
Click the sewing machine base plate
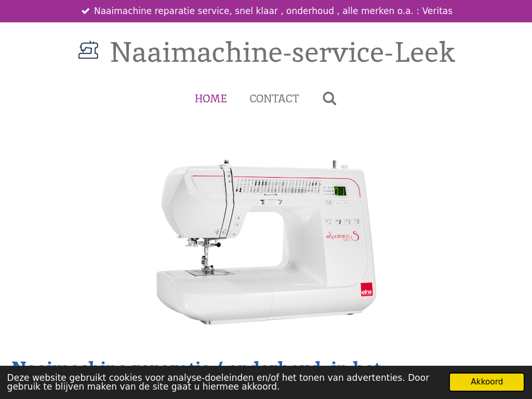click(214, 295)
